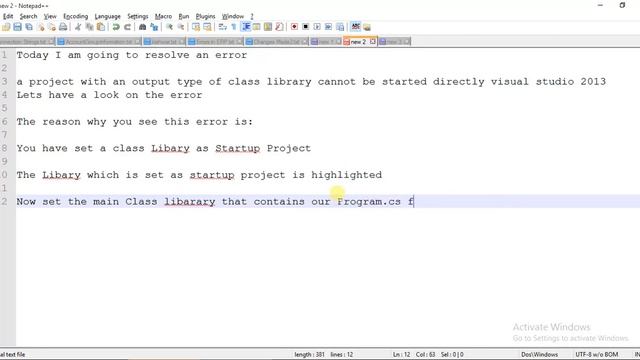Click the Paste clipboard icon
The height and width of the screenshot is (360, 640).
pyautogui.click(x=101, y=27)
